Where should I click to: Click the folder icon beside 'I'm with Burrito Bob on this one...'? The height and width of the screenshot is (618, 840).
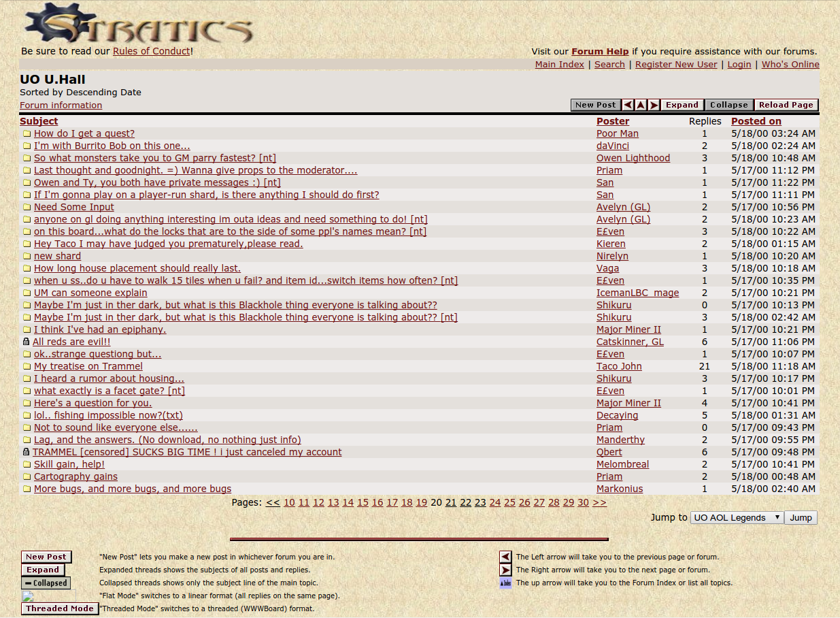point(27,146)
